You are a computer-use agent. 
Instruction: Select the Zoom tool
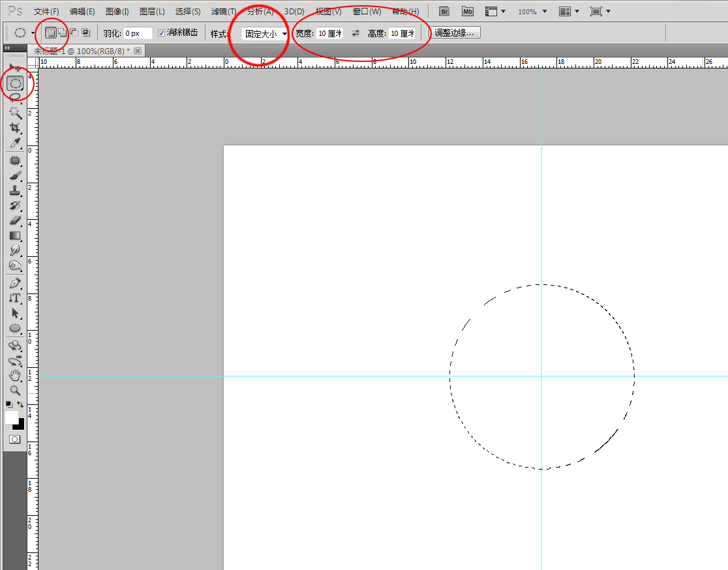[x=15, y=391]
